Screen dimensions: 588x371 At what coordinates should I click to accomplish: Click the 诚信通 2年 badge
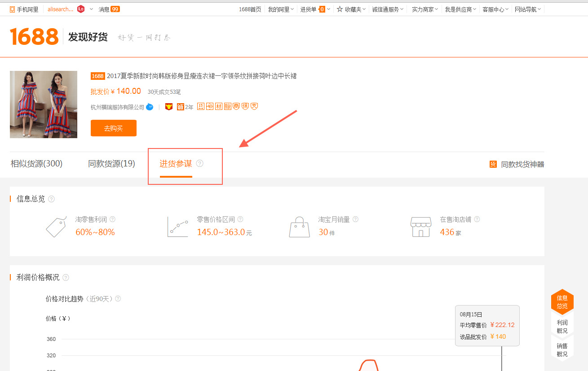coord(185,107)
